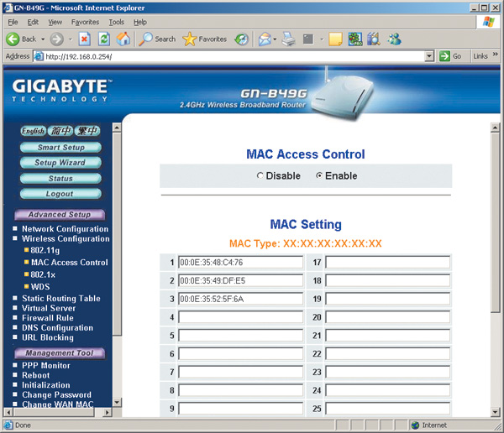
Task: Open MAC Access Control sidebar link
Action: (70, 263)
